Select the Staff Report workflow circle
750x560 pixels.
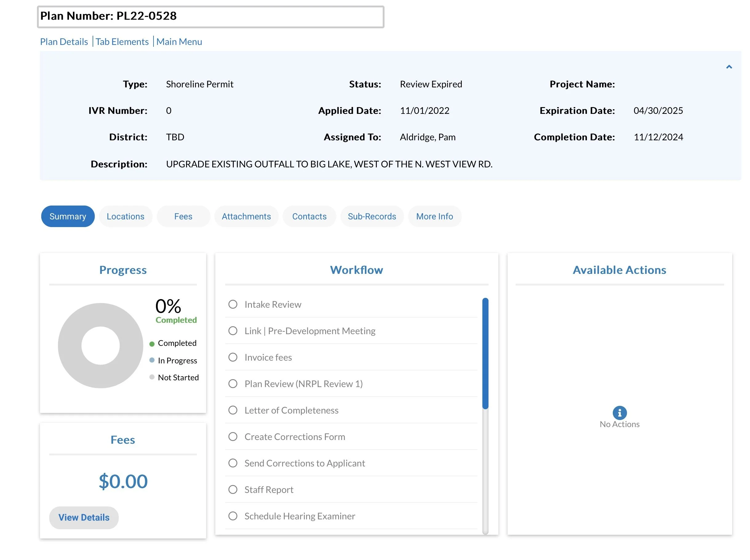point(233,489)
